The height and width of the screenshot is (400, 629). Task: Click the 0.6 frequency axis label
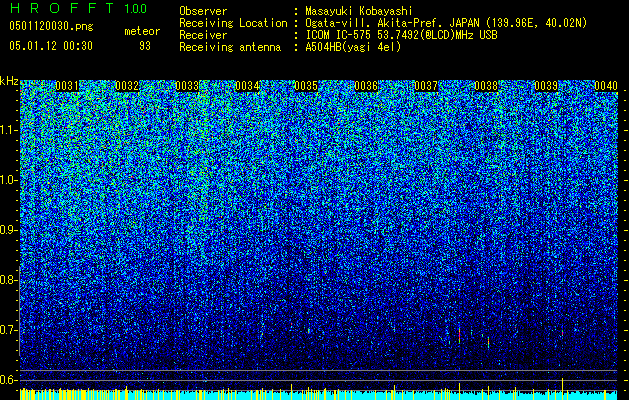click(x=9, y=380)
